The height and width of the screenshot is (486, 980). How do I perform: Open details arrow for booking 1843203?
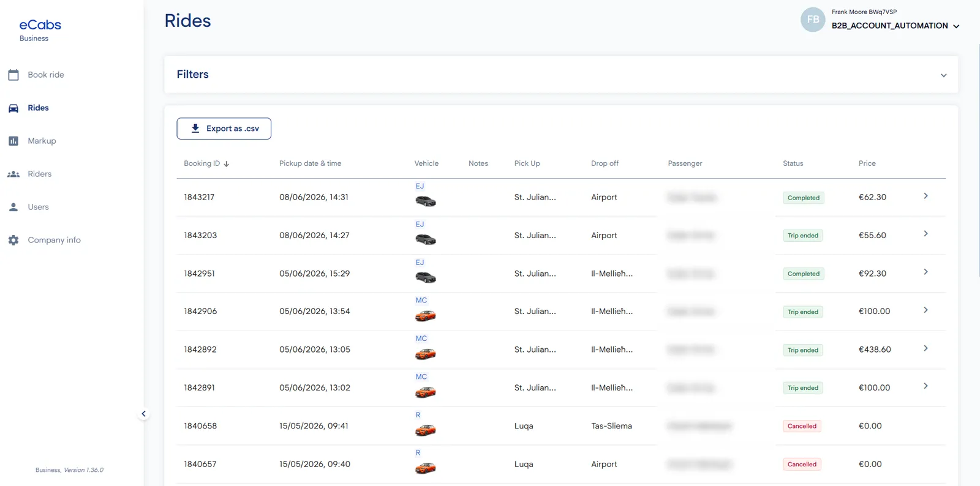point(925,234)
